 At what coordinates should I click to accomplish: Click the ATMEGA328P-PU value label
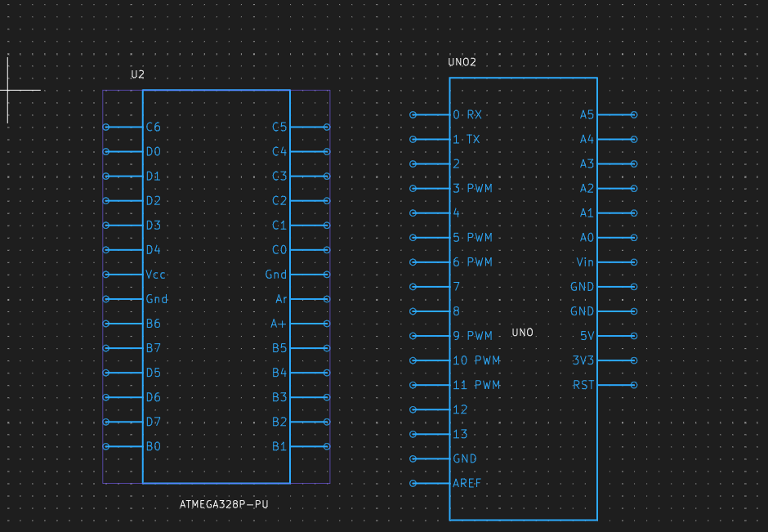coord(224,504)
